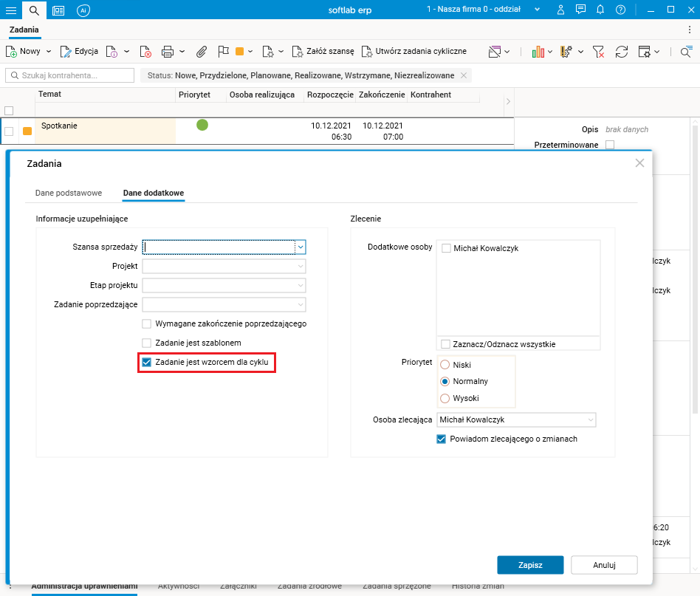
Task: Click the bar chart icon
Action: pyautogui.click(x=538, y=52)
